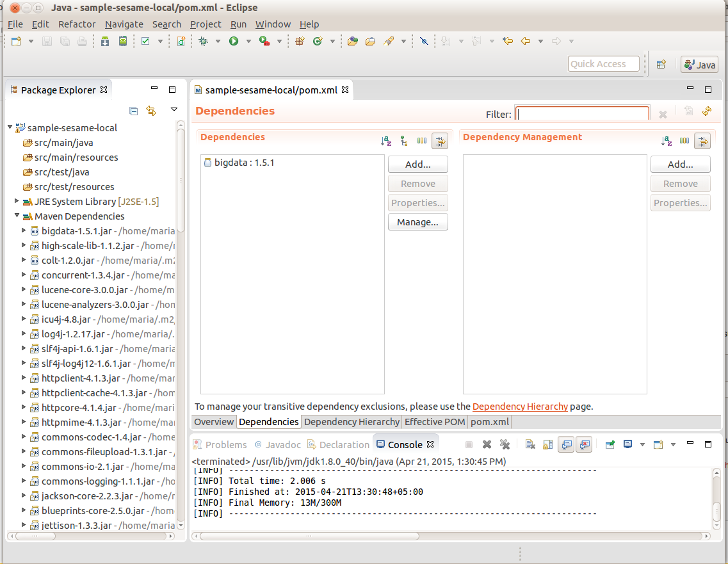Click the Quick Access search box
This screenshot has height=564, width=728.
(604, 64)
